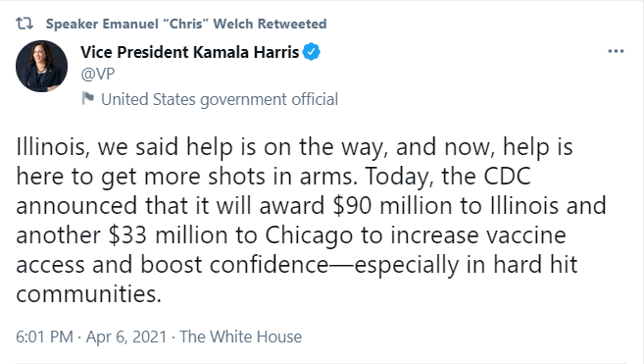This screenshot has width=644, height=364.
Task: Click the flag icon beside government label
Action: 87,99
